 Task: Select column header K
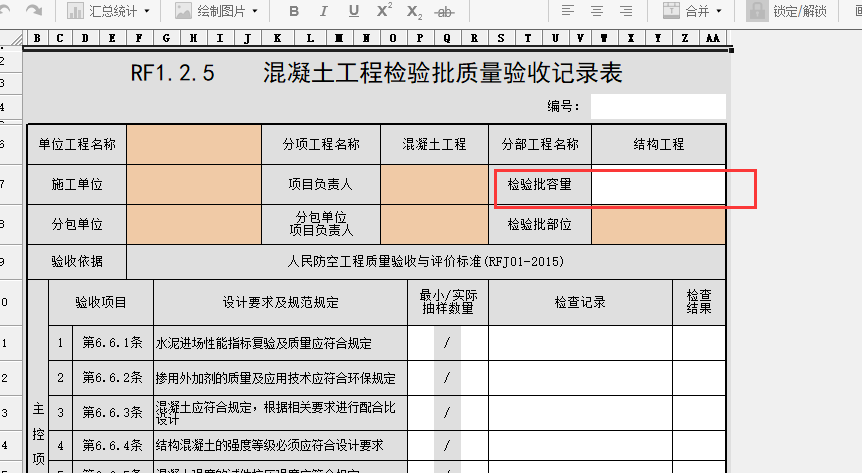tap(277, 38)
